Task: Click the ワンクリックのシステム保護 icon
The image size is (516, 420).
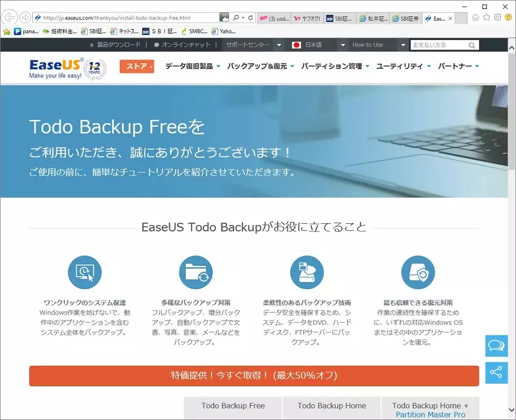Action: pyautogui.click(x=84, y=272)
